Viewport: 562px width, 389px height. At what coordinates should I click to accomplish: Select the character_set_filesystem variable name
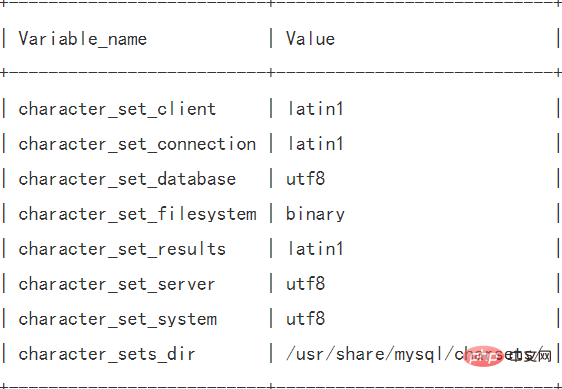tap(137, 214)
